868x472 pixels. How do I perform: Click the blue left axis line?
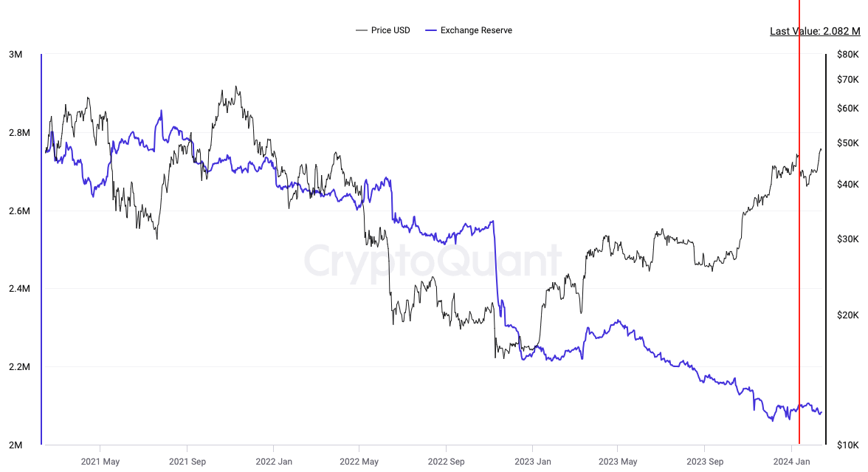click(x=41, y=250)
